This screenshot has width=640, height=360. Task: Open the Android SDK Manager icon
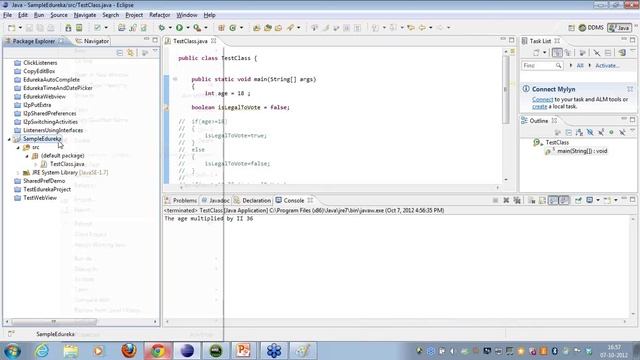68,28
